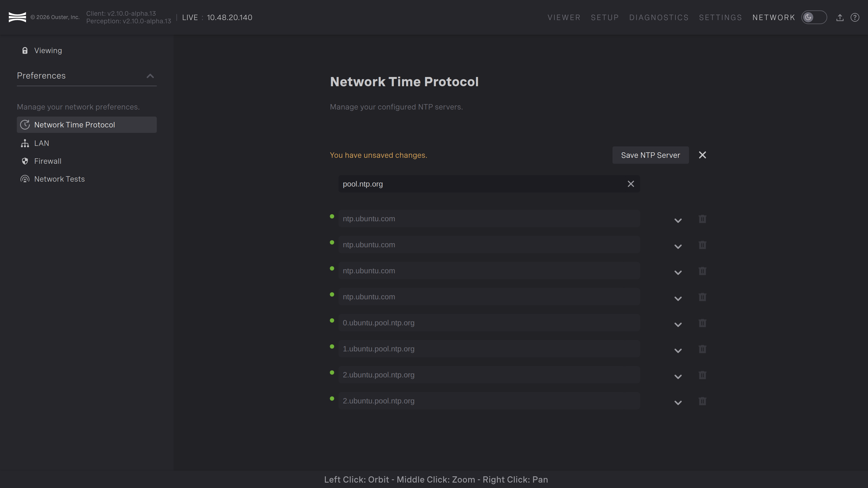
Task: Click the live IP address 10.48.20.140
Action: click(x=229, y=18)
